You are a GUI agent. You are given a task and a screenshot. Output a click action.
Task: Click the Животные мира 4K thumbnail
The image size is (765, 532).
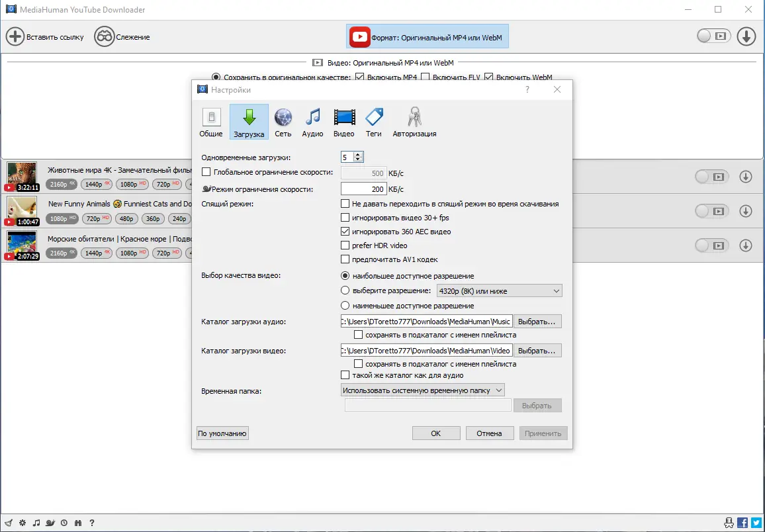coord(22,177)
